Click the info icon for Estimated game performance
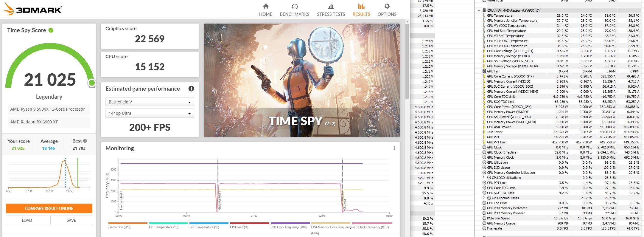This screenshot has width=644, height=237. 191,89
